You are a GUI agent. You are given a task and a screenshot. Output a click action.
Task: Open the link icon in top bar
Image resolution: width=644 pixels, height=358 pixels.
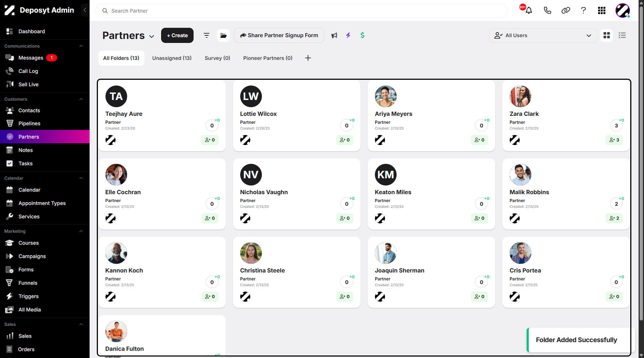click(x=566, y=10)
